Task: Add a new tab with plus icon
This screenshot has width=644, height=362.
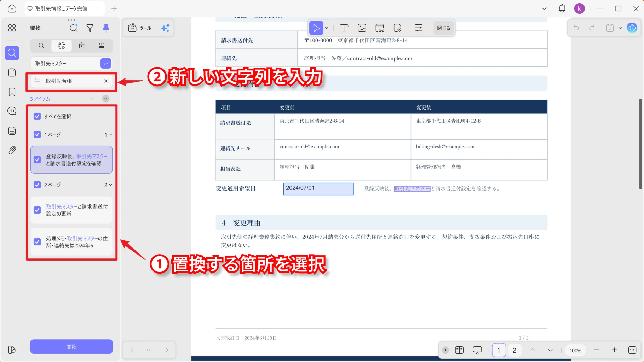Action: (114, 8)
